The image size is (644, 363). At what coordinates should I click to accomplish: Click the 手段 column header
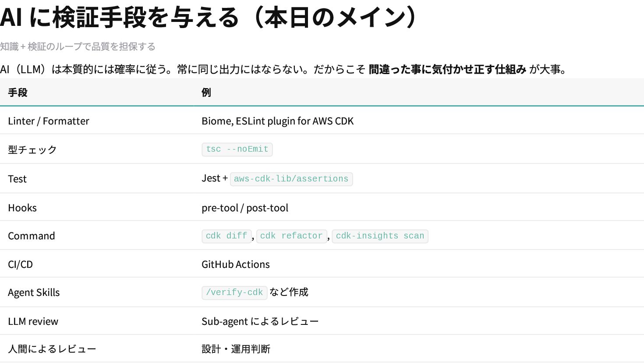coord(18,93)
